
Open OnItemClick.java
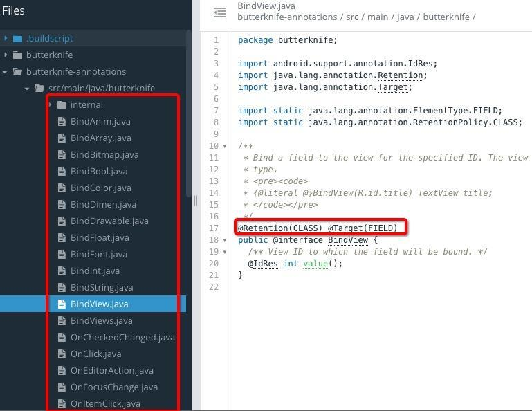[105, 404]
